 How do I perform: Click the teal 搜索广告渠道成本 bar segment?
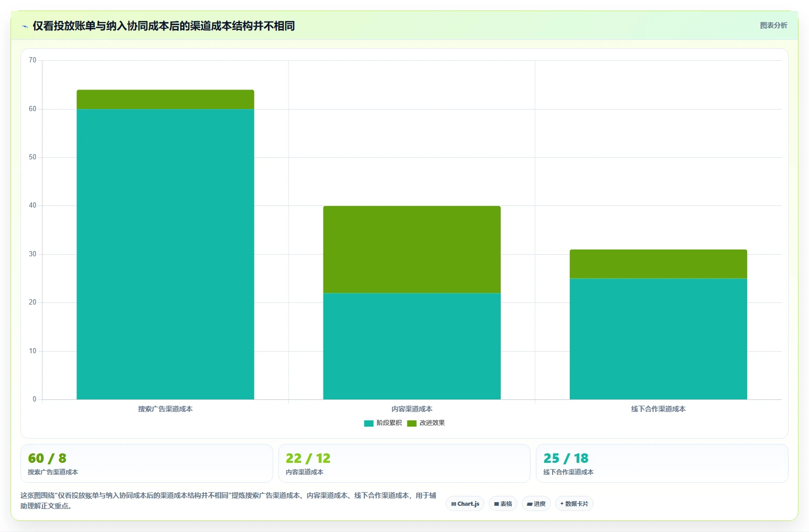click(x=165, y=254)
